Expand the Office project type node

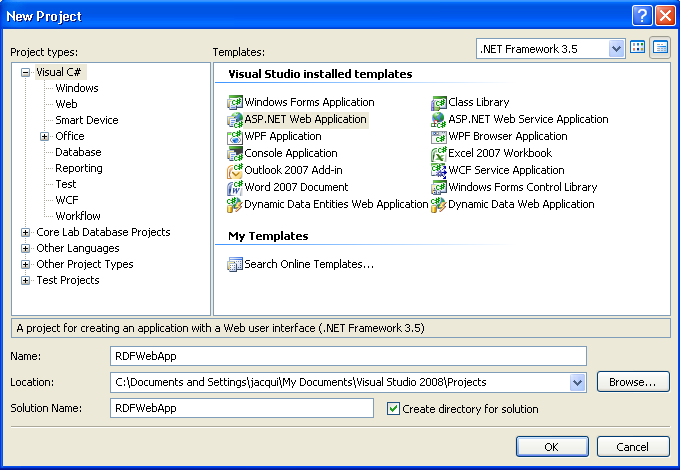click(44, 136)
